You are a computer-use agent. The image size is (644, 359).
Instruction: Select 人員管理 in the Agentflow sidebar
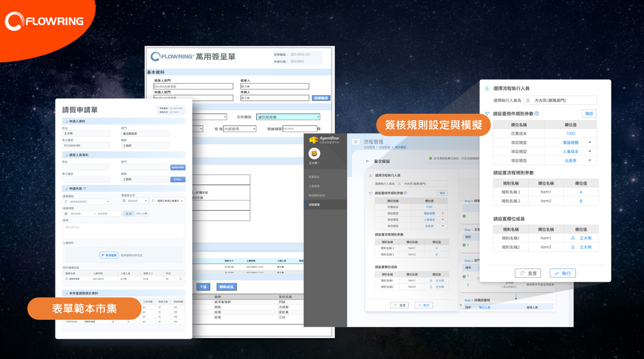(314, 186)
